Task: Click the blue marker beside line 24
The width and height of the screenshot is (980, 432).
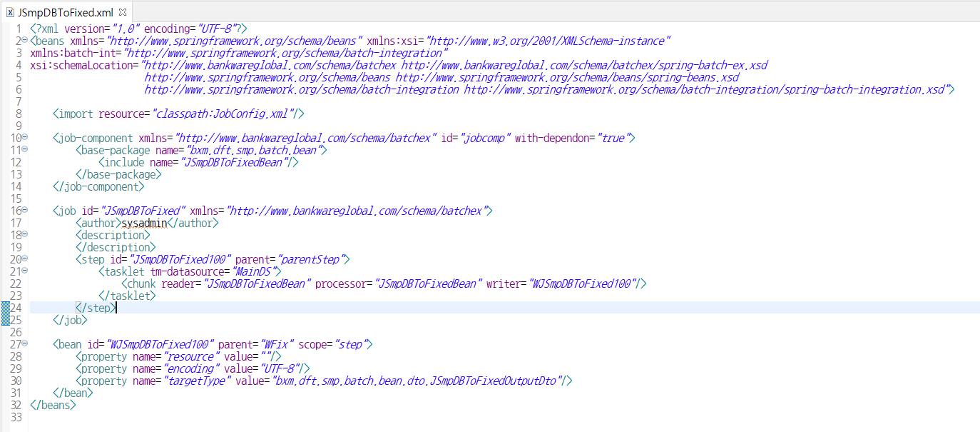Action: (x=5, y=307)
